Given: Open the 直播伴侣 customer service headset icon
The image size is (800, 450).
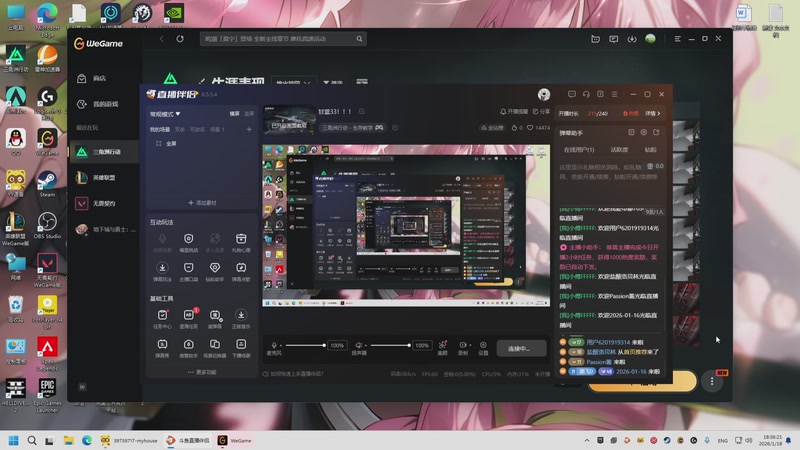Looking at the screenshot, I should point(586,94).
